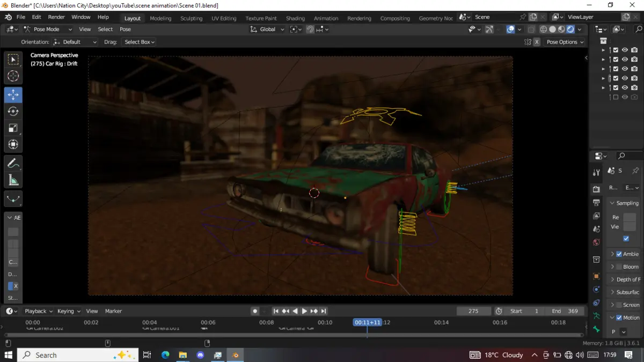Image resolution: width=644 pixels, height=362 pixels.
Task: Toggle auto keying record button
Action: [x=255, y=311]
